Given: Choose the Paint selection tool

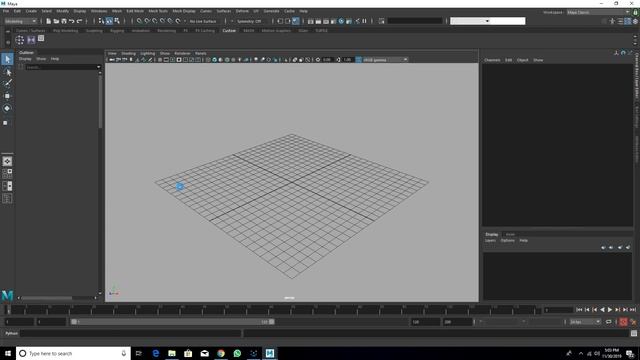Looking at the screenshot, I should (x=7, y=84).
